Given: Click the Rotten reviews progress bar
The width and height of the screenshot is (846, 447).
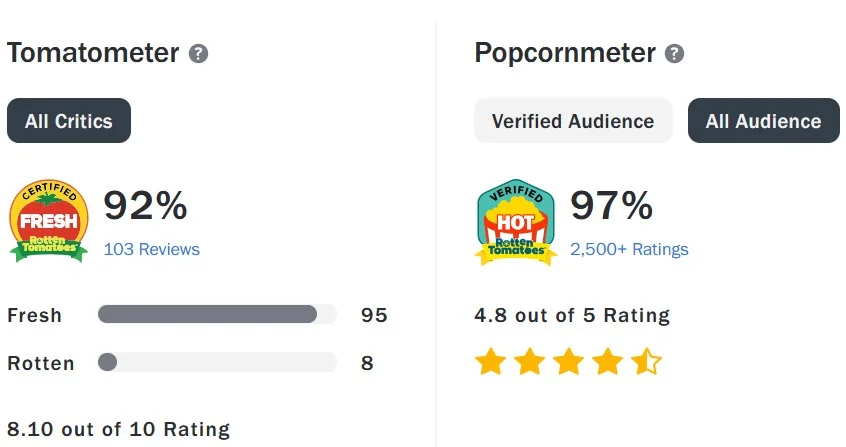Looking at the screenshot, I should (x=217, y=362).
